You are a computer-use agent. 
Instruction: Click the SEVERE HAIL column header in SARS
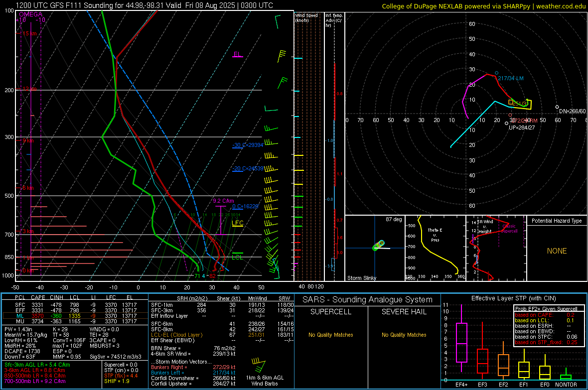tap(404, 312)
